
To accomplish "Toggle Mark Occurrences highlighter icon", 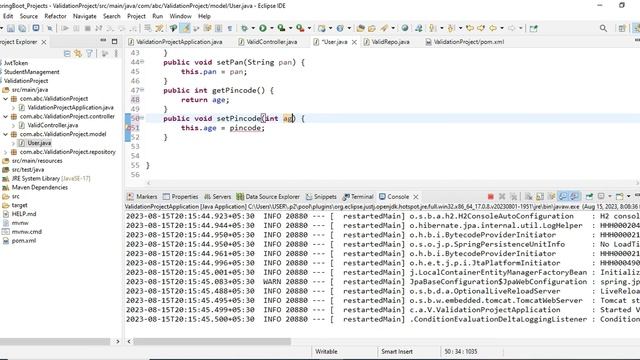I will (186, 28).
